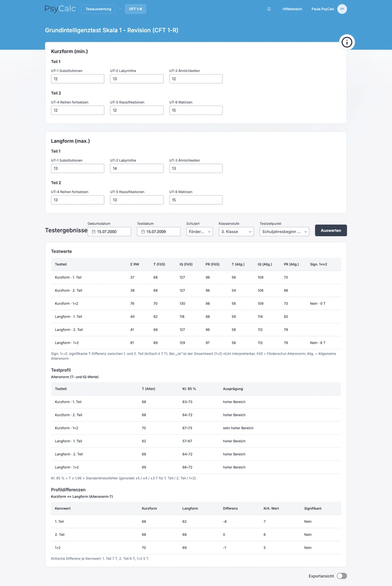The height and width of the screenshot is (586, 392).
Task: Click the notification bell icon
Action: pos(269,9)
